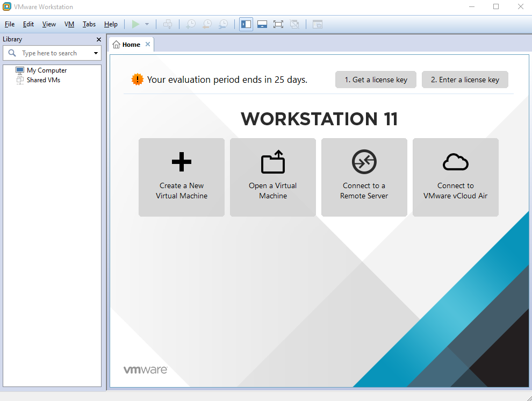Click the Enter Full Screen icon
This screenshot has width=532, height=401.
pyautogui.click(x=278, y=24)
